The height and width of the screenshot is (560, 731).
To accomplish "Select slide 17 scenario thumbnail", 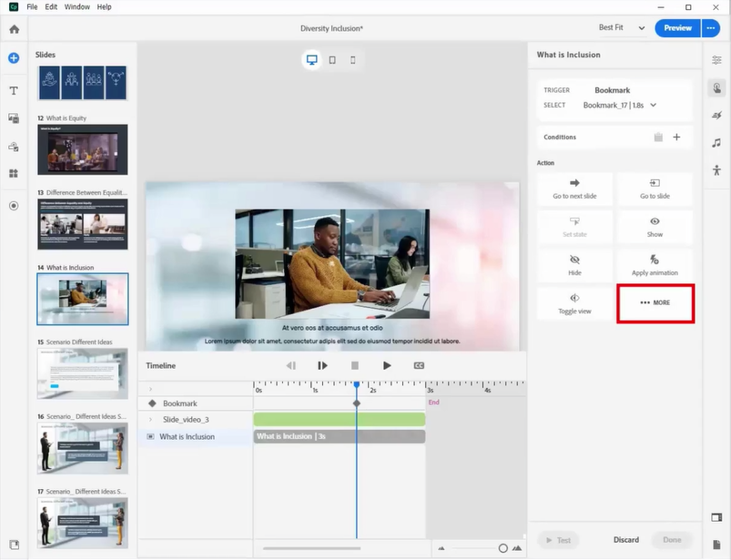I will click(x=83, y=523).
